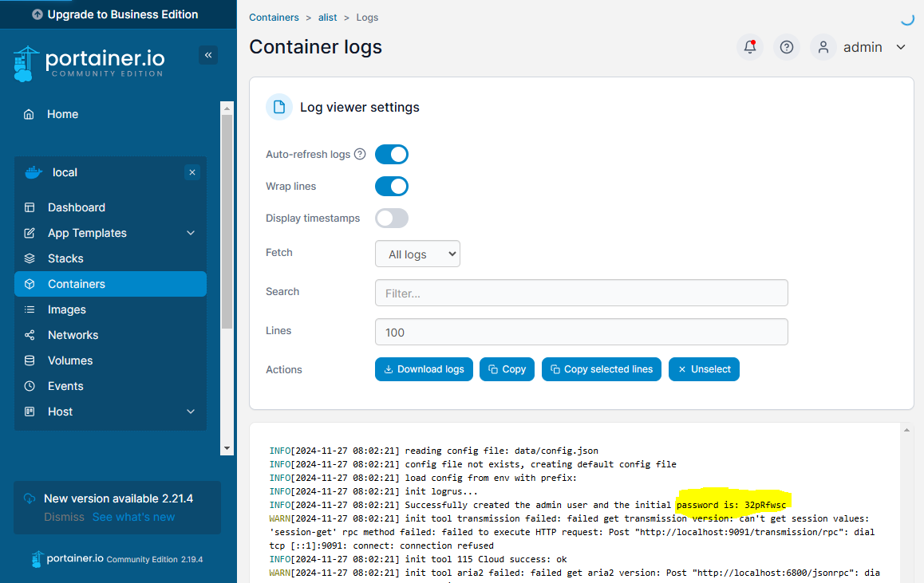Go to Volumes in the sidebar

coord(69,360)
